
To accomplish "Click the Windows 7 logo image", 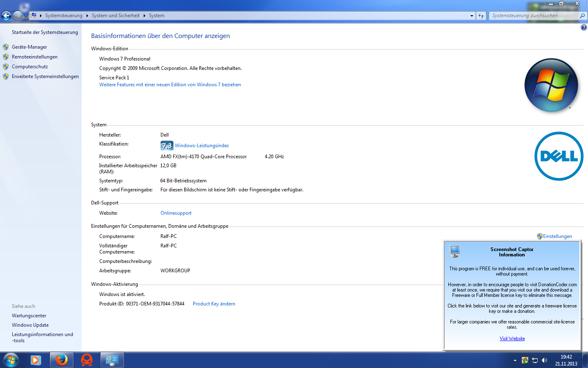I will pyautogui.click(x=551, y=85).
